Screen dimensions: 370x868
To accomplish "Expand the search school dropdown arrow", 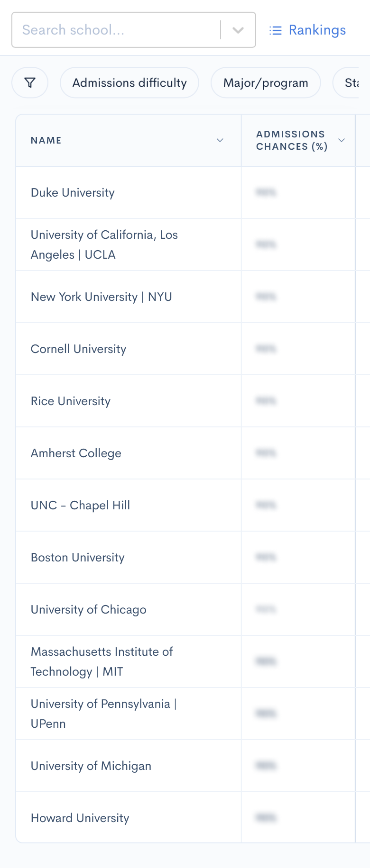I will coord(238,30).
